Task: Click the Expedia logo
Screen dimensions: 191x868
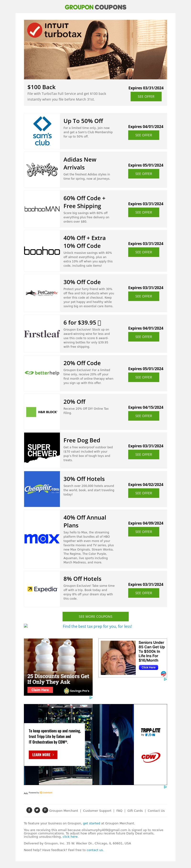Action: click(x=42, y=589)
